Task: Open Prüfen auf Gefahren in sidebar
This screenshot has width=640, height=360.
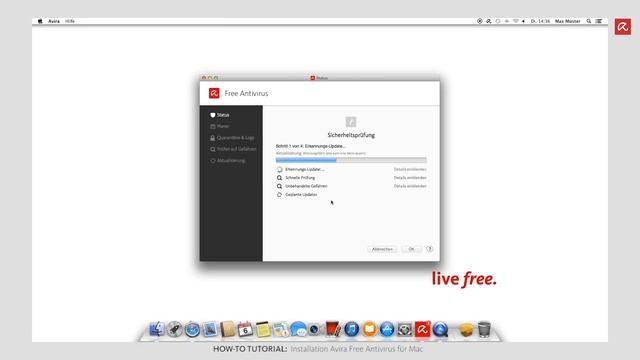Action: (x=233, y=149)
